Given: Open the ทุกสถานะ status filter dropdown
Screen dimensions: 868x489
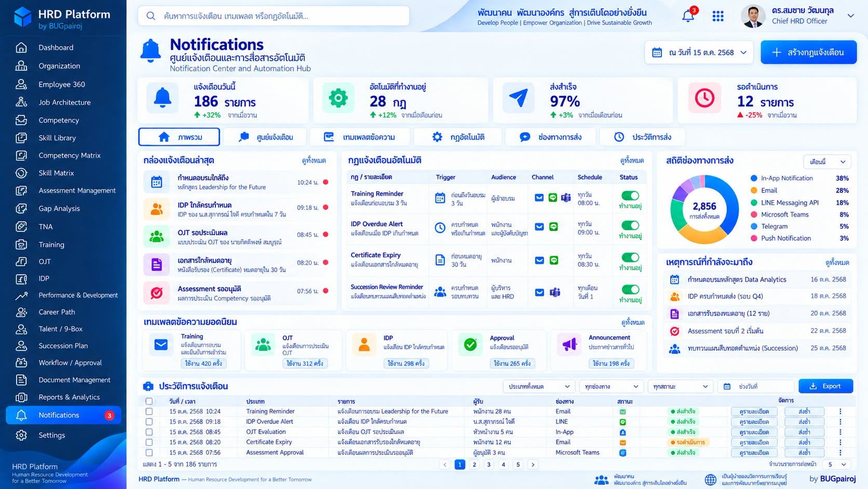Looking at the screenshot, I should (x=681, y=387).
